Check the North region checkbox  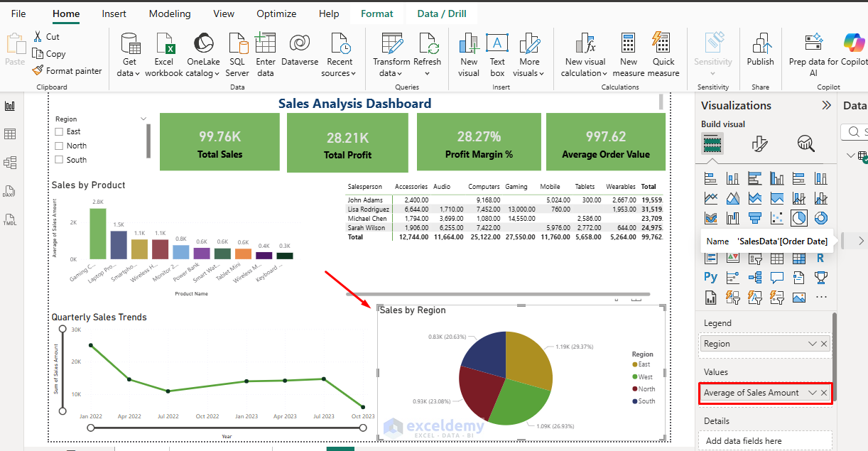[x=59, y=146]
